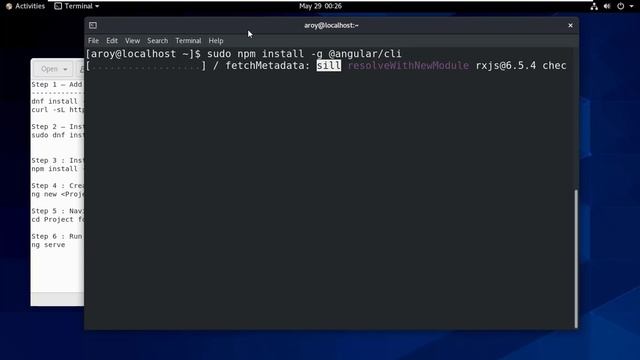Click the terminal window icon in title bar
The image size is (640, 360).
93,25
